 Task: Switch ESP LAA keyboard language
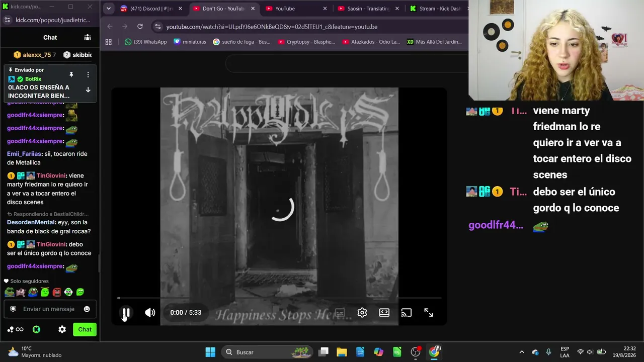pyautogui.click(x=565, y=352)
